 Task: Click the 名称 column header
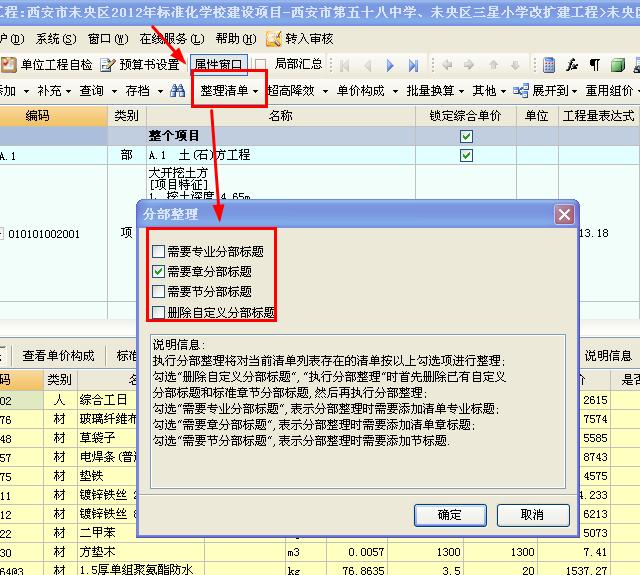[281, 116]
